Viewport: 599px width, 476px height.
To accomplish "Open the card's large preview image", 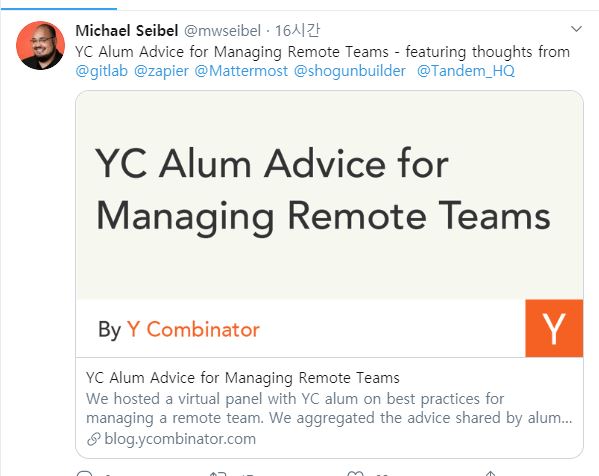I will pyautogui.click(x=329, y=224).
